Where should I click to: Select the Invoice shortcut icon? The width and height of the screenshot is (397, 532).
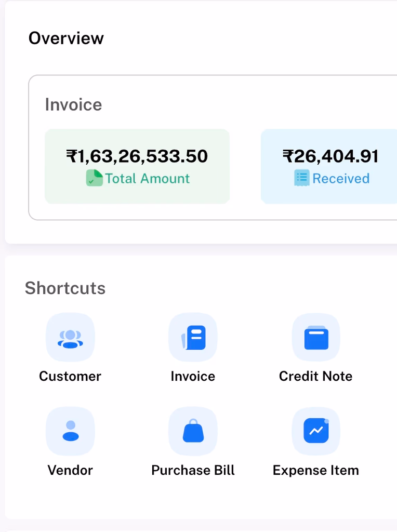point(193,337)
